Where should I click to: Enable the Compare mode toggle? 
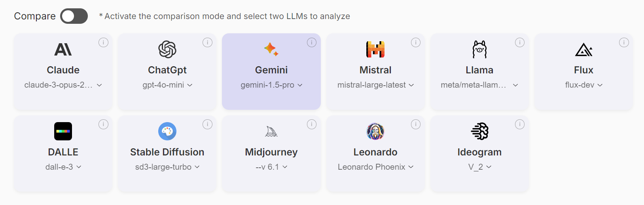pos(74,16)
